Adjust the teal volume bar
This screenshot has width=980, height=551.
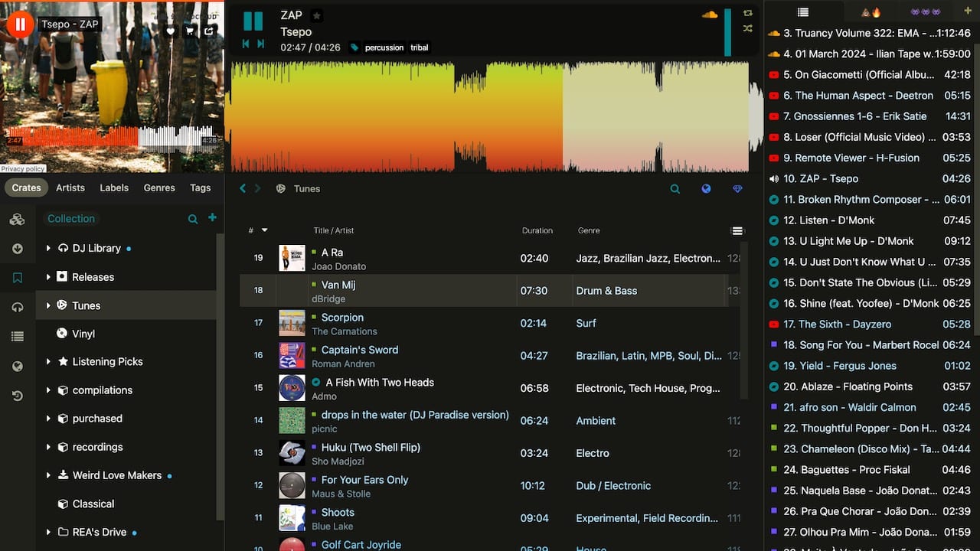click(x=728, y=32)
